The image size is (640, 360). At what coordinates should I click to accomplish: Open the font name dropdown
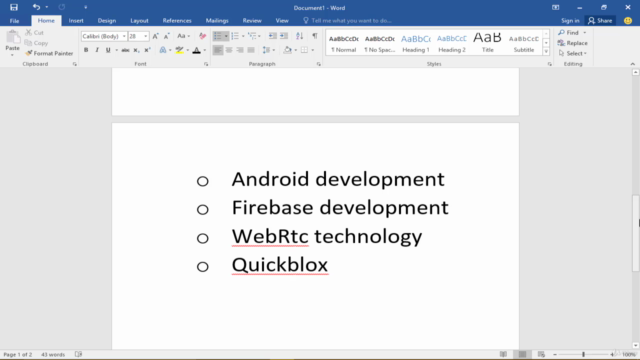(124, 36)
